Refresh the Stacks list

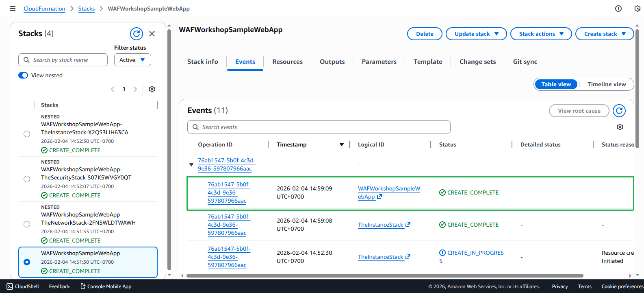pos(137,34)
